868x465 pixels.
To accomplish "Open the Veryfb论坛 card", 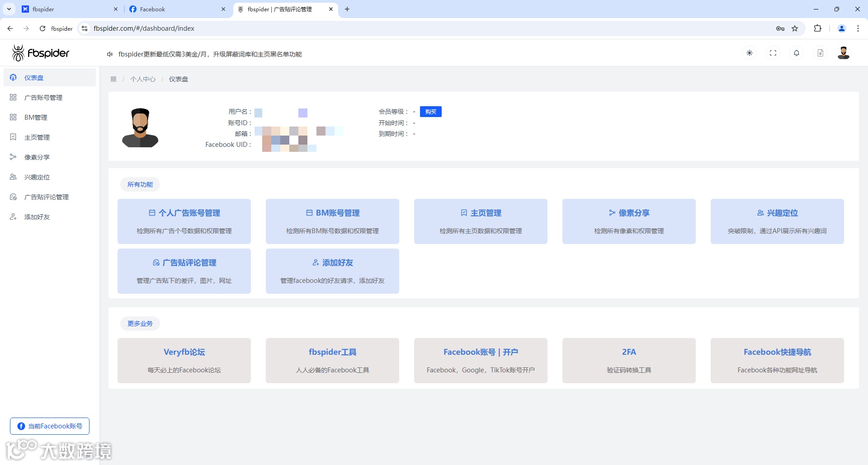I will point(184,361).
